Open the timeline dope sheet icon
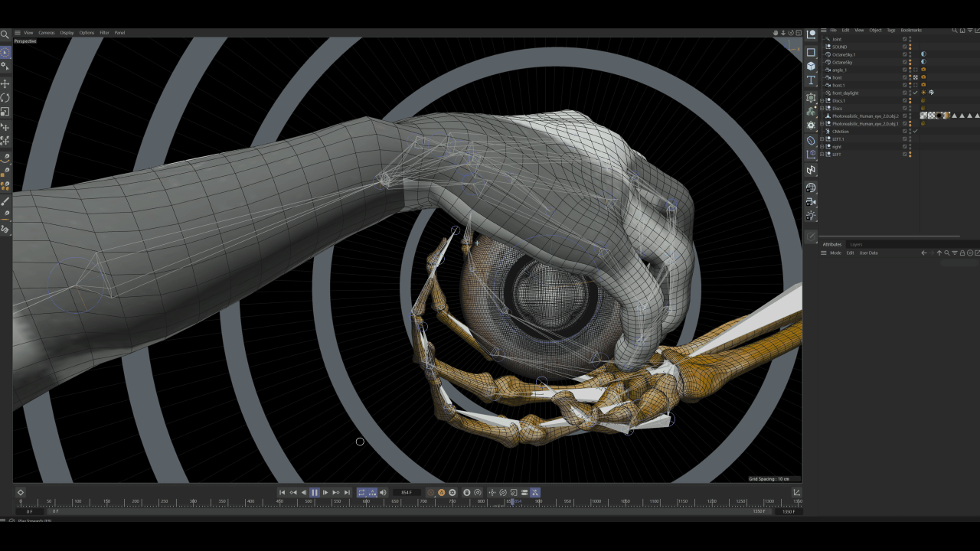The width and height of the screenshot is (980, 551). point(796,493)
